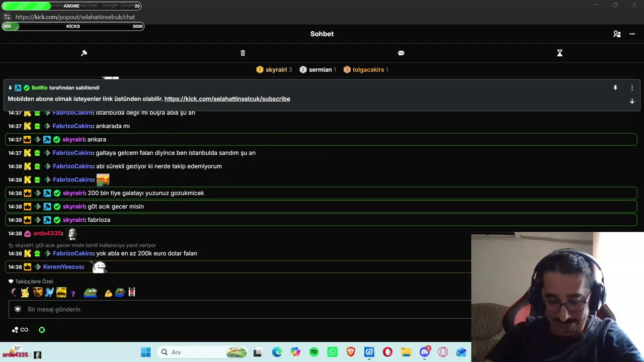Insert the wide green frog emote

(91, 293)
